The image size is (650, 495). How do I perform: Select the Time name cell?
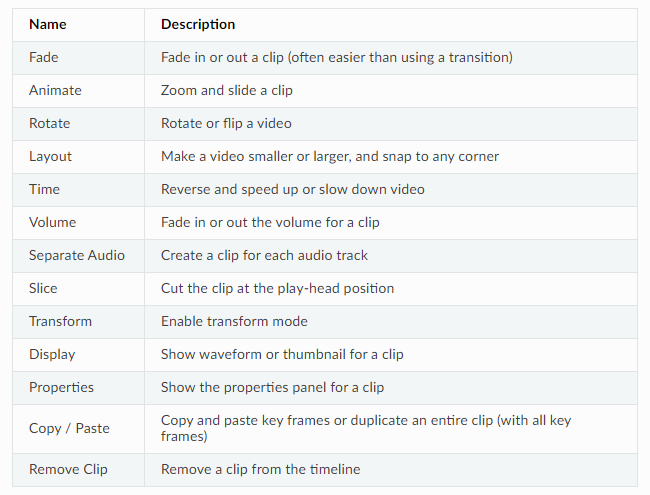click(x=78, y=189)
